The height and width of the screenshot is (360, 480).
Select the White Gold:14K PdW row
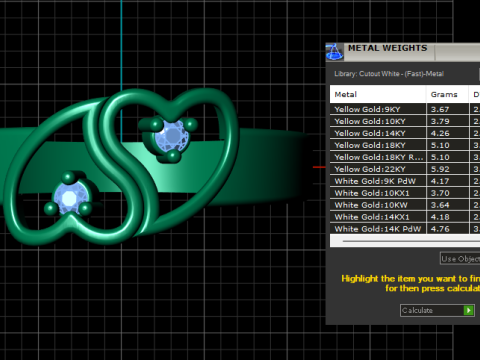coord(405,229)
